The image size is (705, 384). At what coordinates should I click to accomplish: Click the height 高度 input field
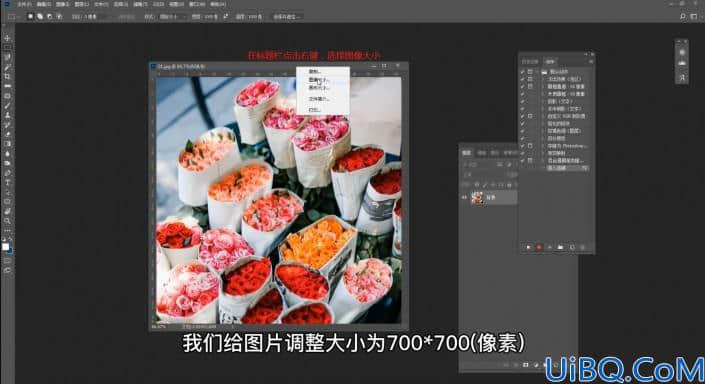click(255, 17)
